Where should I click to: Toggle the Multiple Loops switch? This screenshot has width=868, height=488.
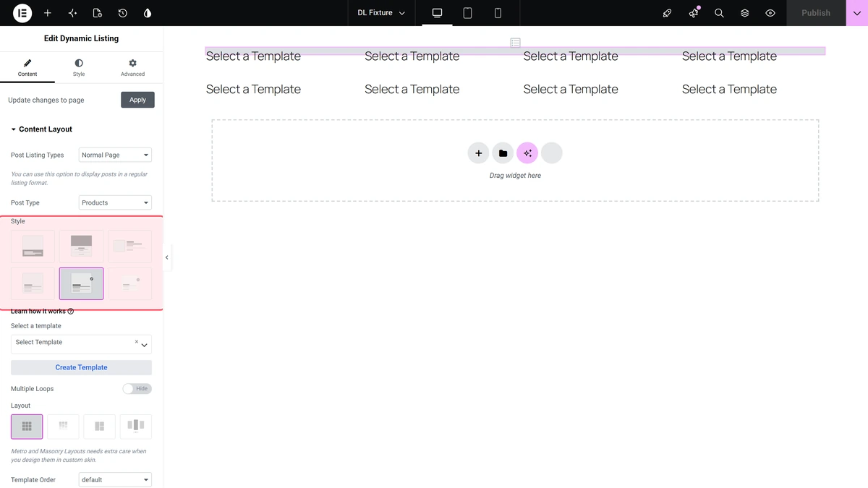[x=137, y=389]
